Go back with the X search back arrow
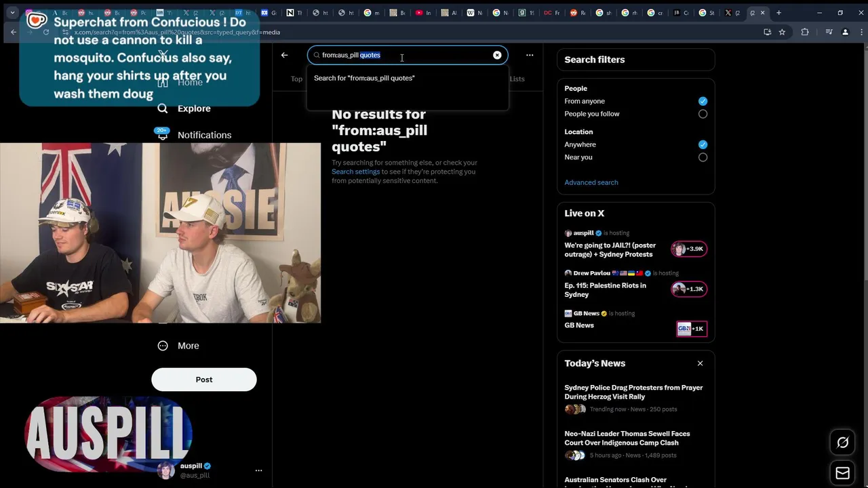The image size is (868, 488). coord(284,55)
